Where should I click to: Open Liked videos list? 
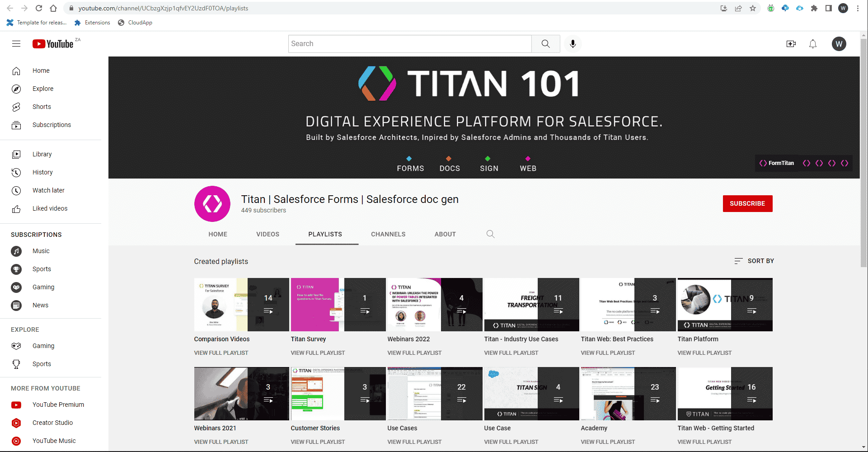tap(51, 208)
